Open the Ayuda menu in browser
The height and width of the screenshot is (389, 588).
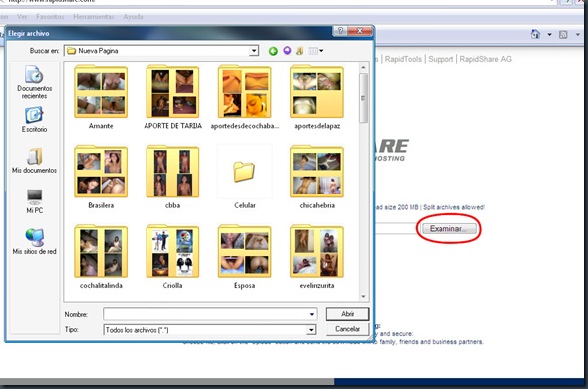(x=133, y=17)
